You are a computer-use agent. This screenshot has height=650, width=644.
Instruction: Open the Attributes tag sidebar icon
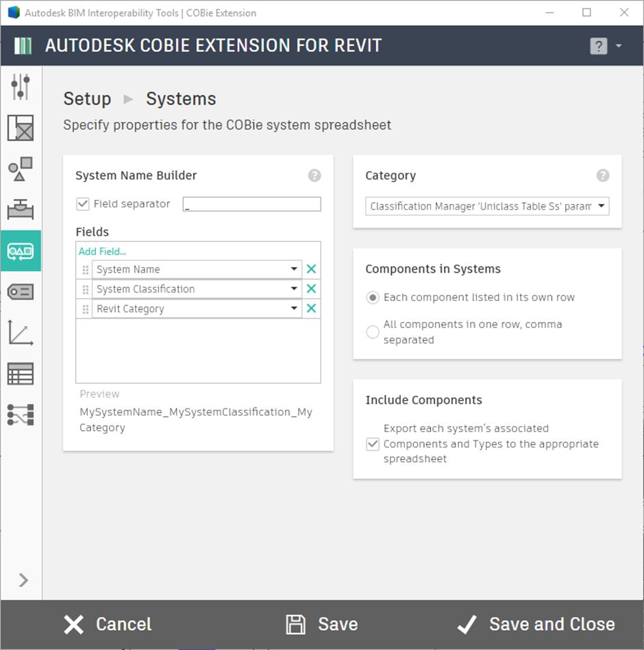click(x=21, y=292)
